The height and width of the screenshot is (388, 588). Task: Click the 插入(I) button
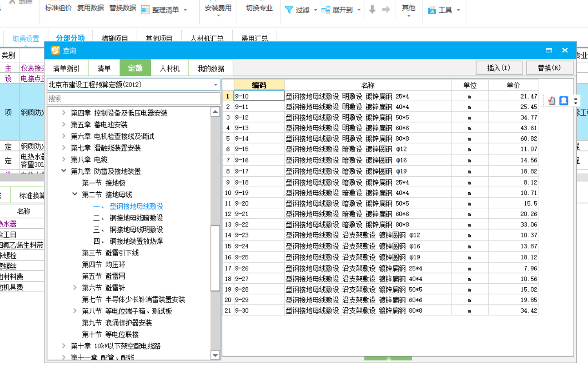coord(499,68)
